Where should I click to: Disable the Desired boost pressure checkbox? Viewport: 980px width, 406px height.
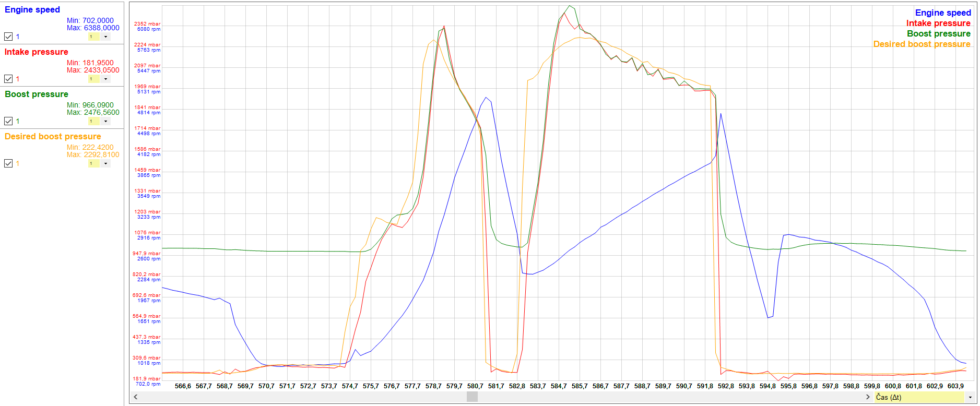[8, 163]
